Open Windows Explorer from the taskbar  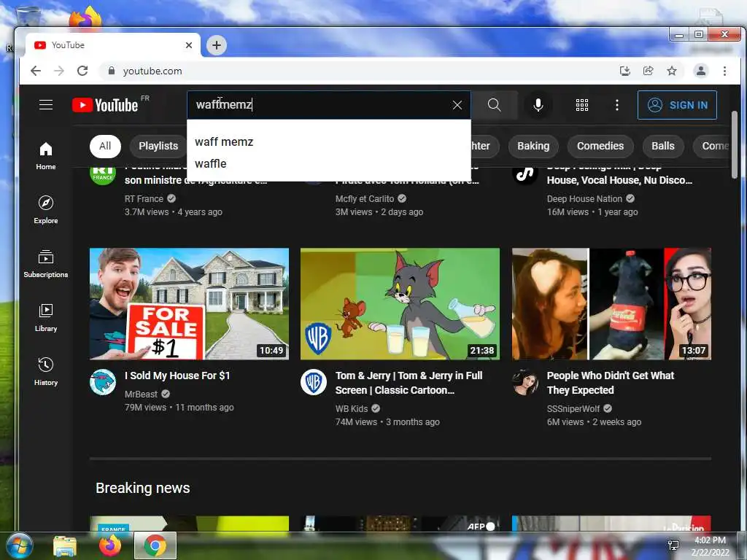[65, 545]
